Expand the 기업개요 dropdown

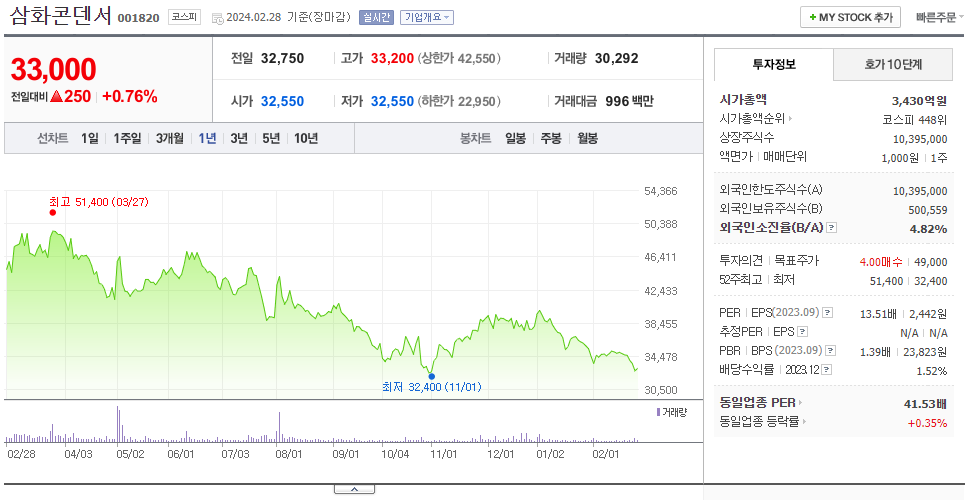tap(427, 17)
